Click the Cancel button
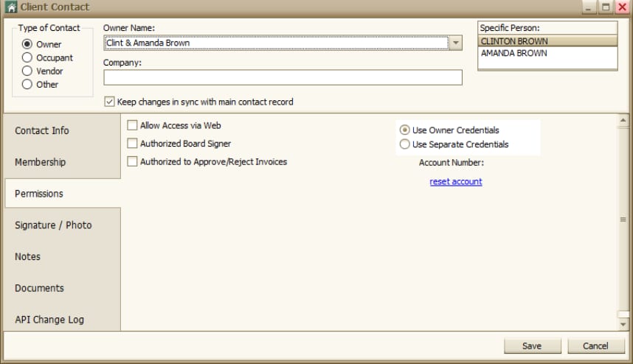Image resolution: width=633 pixels, height=364 pixels. point(595,346)
